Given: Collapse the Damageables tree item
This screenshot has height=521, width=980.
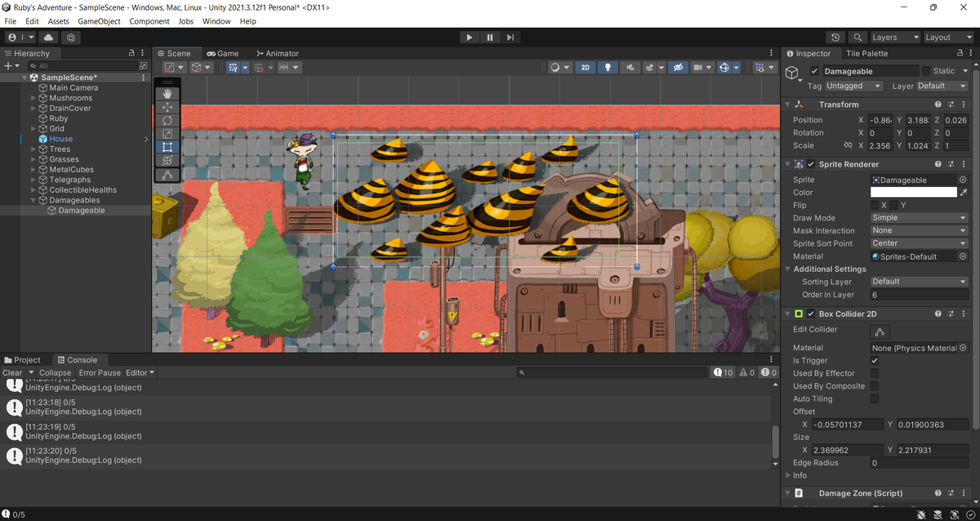Looking at the screenshot, I should (x=33, y=200).
